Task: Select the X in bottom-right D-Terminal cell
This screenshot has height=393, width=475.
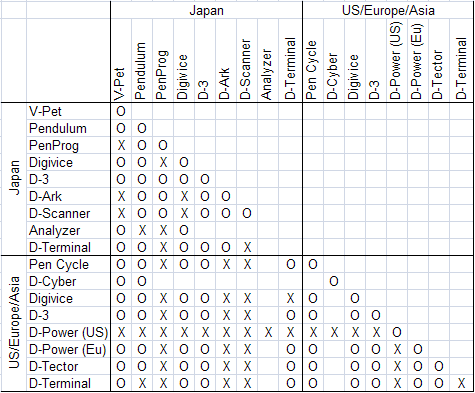Action: pos(461,384)
